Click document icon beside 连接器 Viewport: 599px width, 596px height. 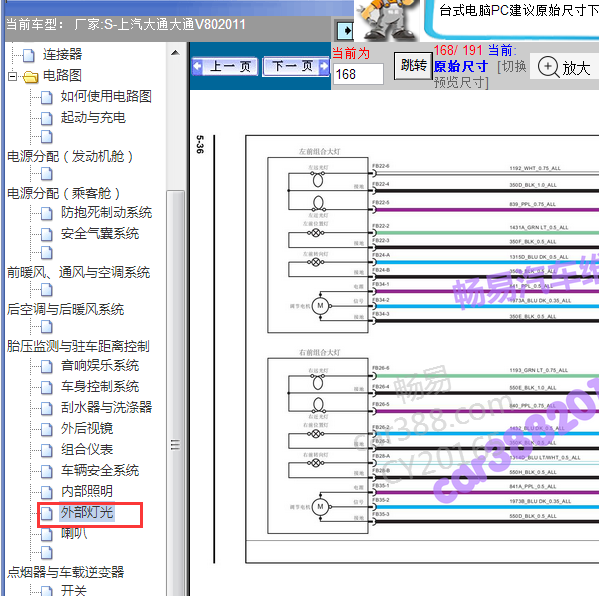(29, 55)
